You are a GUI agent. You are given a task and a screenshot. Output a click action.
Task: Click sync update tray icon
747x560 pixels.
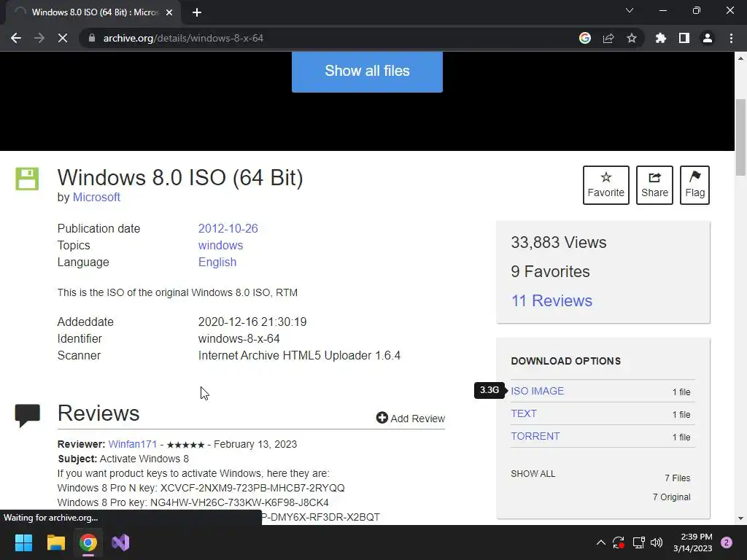click(619, 542)
